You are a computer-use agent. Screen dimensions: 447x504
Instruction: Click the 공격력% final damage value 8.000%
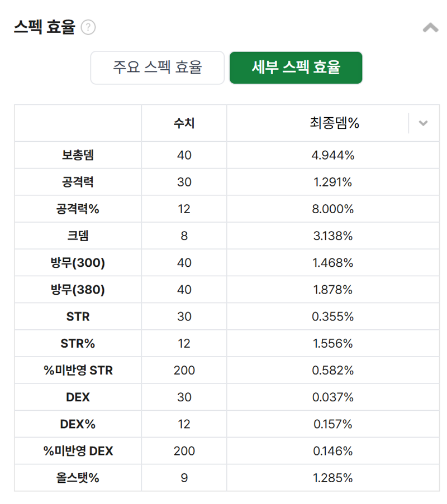[x=333, y=209]
